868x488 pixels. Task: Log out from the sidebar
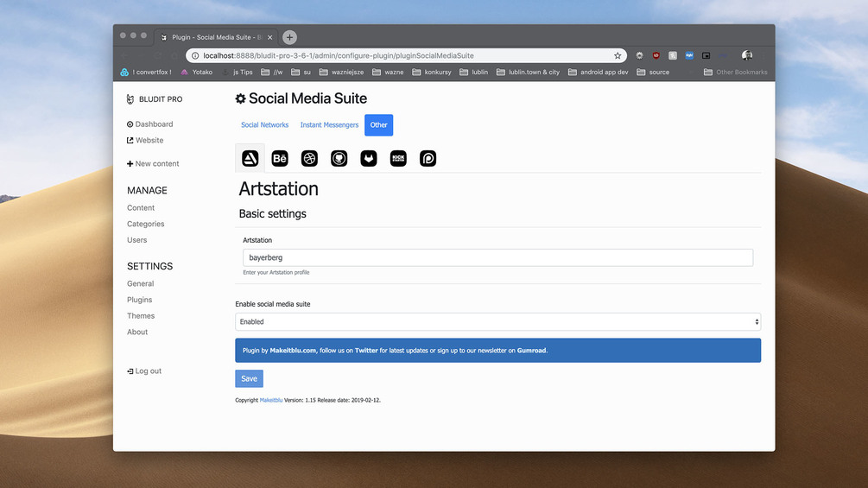click(144, 371)
